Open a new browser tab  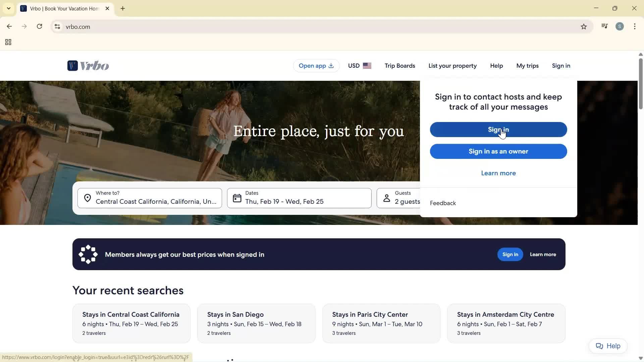click(123, 9)
